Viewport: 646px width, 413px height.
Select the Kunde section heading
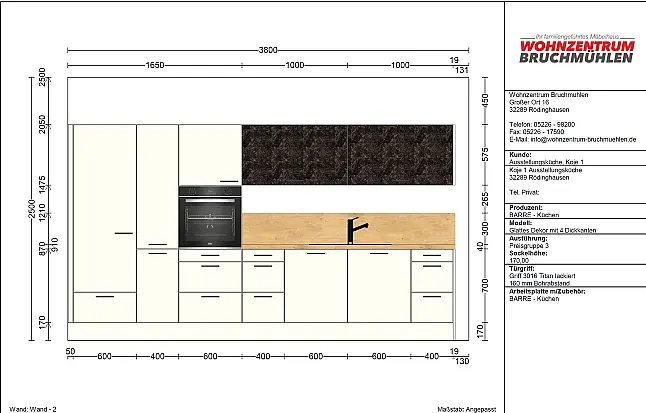521,155
